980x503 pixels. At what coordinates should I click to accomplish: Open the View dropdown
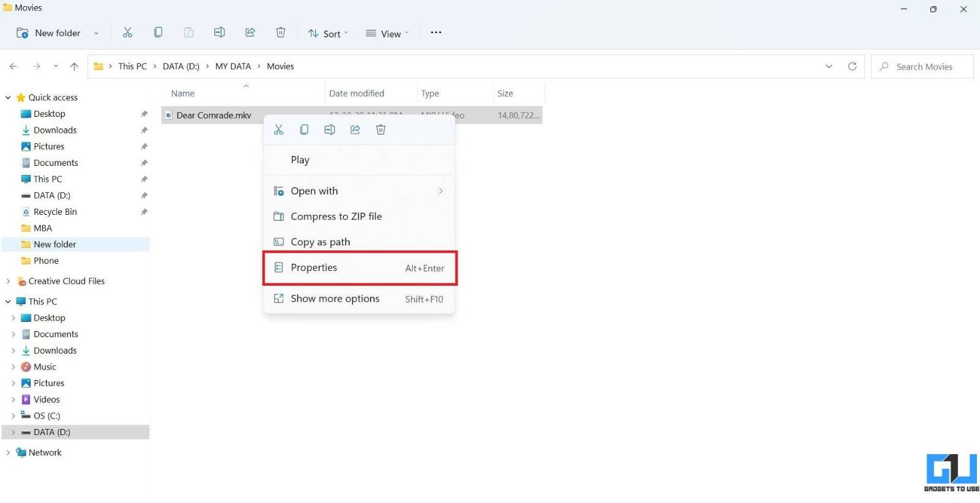(x=387, y=33)
